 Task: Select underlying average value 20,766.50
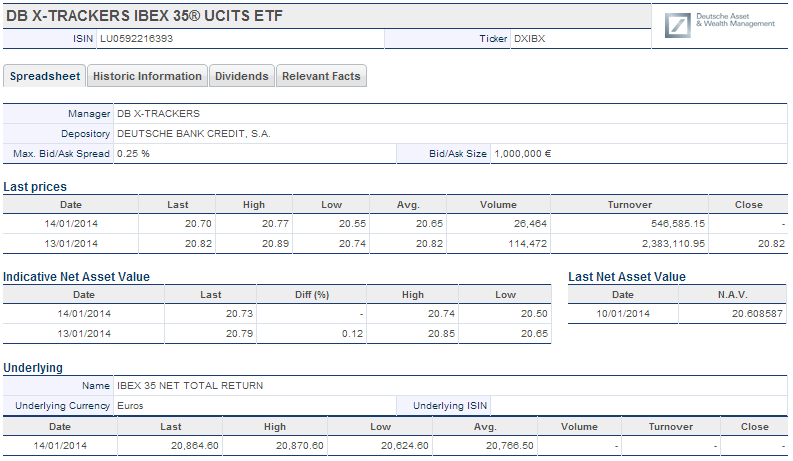pyautogui.click(x=510, y=446)
